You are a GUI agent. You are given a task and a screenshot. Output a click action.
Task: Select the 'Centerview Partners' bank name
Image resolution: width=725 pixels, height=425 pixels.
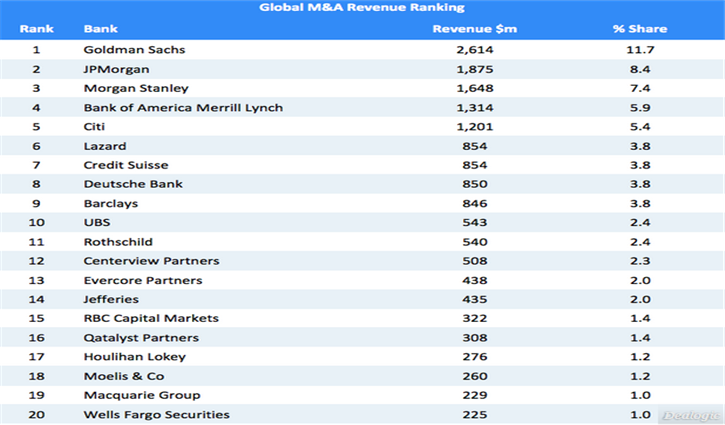coord(151,261)
